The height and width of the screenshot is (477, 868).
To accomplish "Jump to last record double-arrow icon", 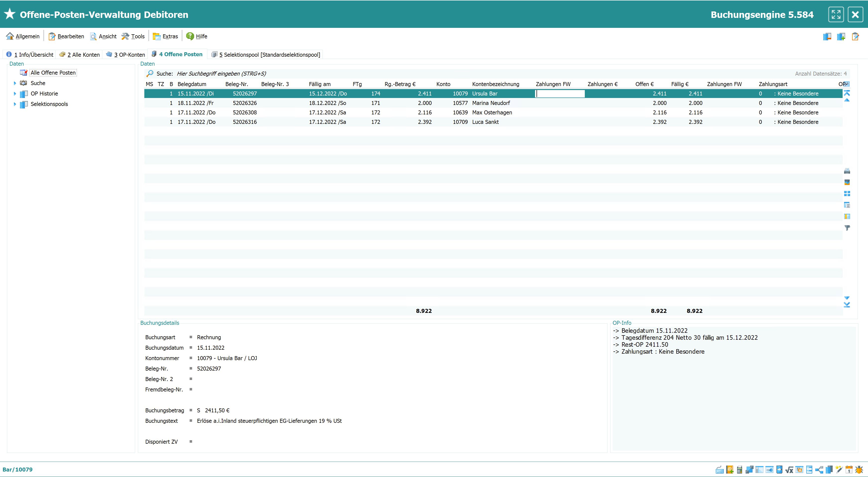I will (x=847, y=305).
